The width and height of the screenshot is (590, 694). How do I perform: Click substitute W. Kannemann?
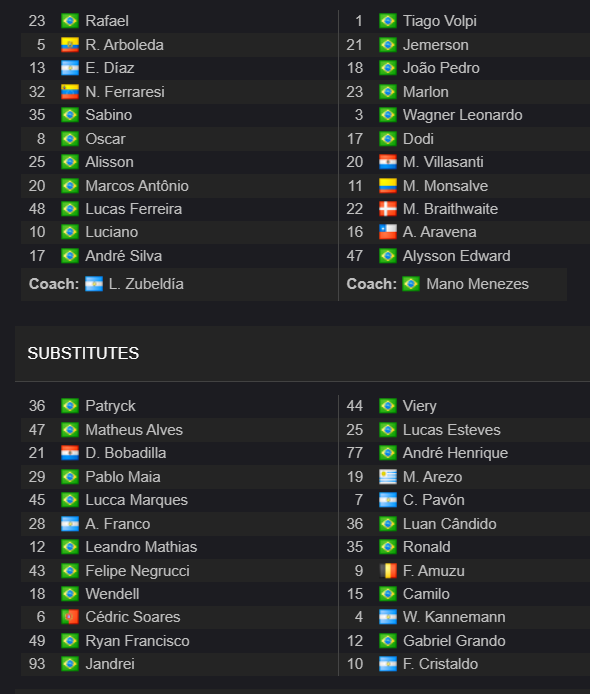pyautogui.click(x=454, y=617)
